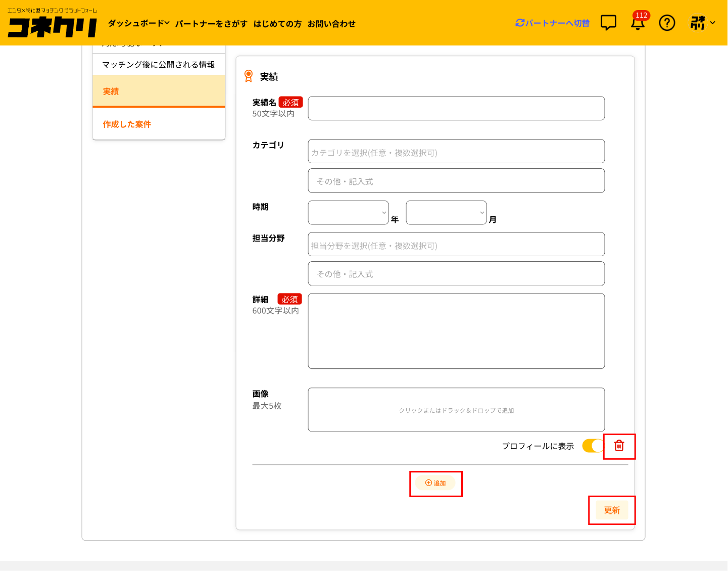Click the sync icon beside パートナーへ切替
Screen dimensions: 728x571
point(520,23)
